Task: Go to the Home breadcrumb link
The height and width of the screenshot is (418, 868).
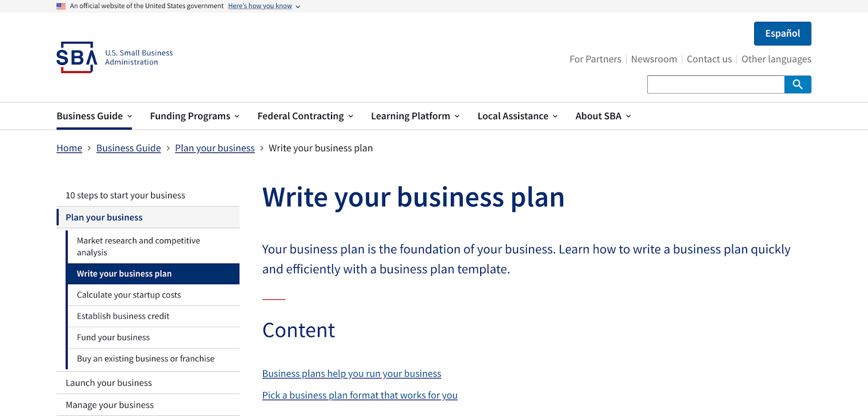Action: click(69, 148)
